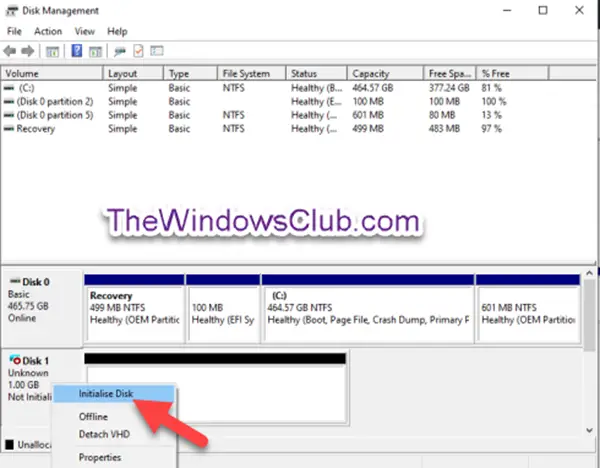Maximize the Disk Management window
This screenshot has height=468, width=600.
[x=543, y=10]
